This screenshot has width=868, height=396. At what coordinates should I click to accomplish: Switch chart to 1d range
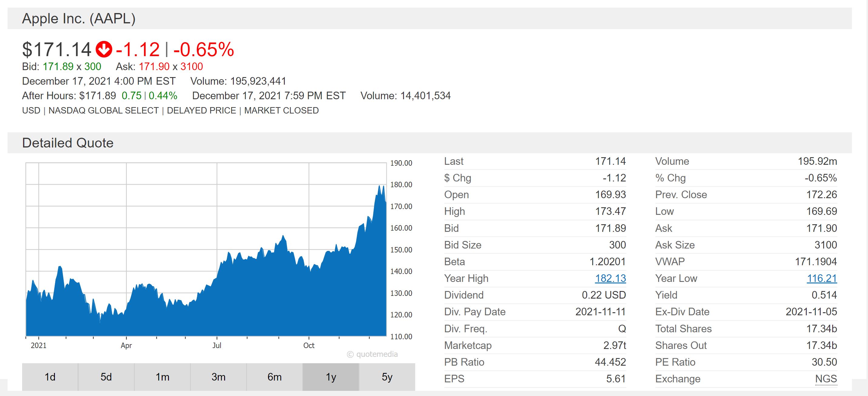50,377
